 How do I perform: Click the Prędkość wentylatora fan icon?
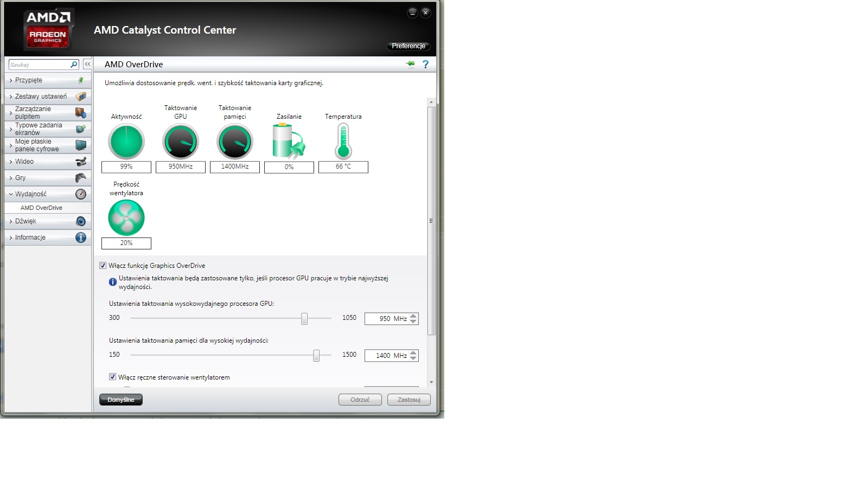(x=126, y=218)
